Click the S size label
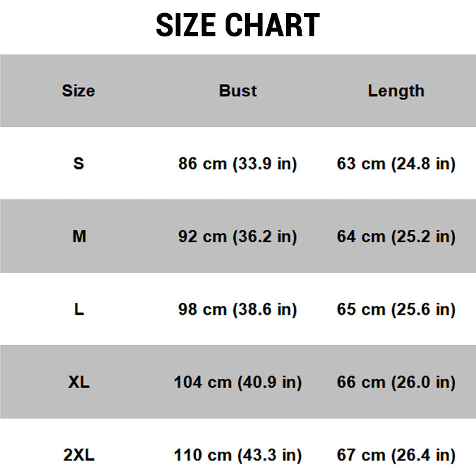476x476 pixels. [x=79, y=164]
